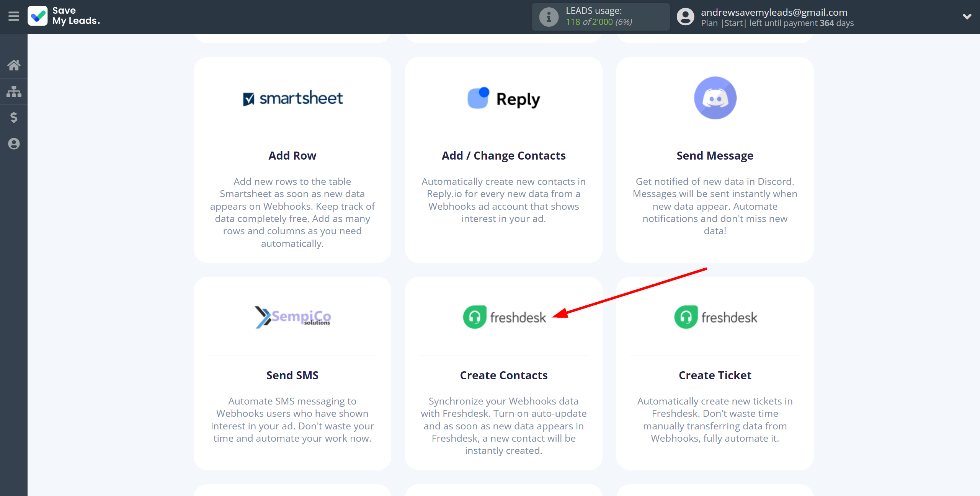Screen dimensions: 980x496
Task: Click the LEADS usage info icon
Action: point(549,17)
